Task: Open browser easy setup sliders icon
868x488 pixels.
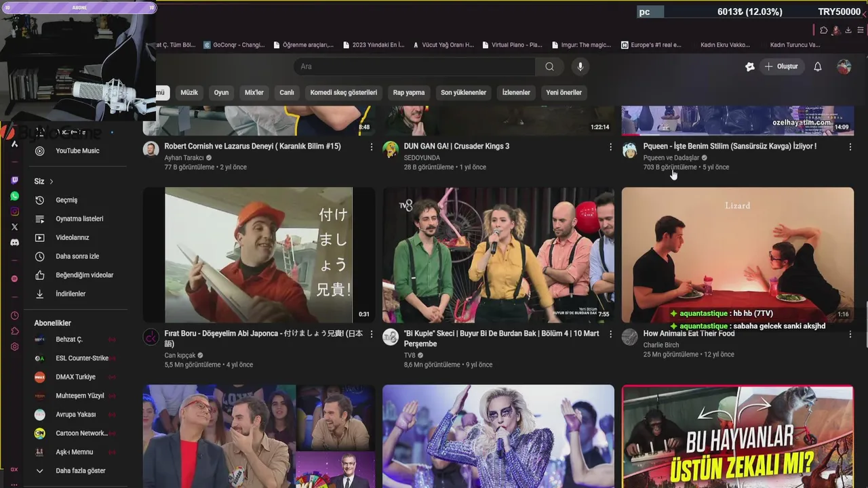Action: pyautogui.click(x=861, y=30)
